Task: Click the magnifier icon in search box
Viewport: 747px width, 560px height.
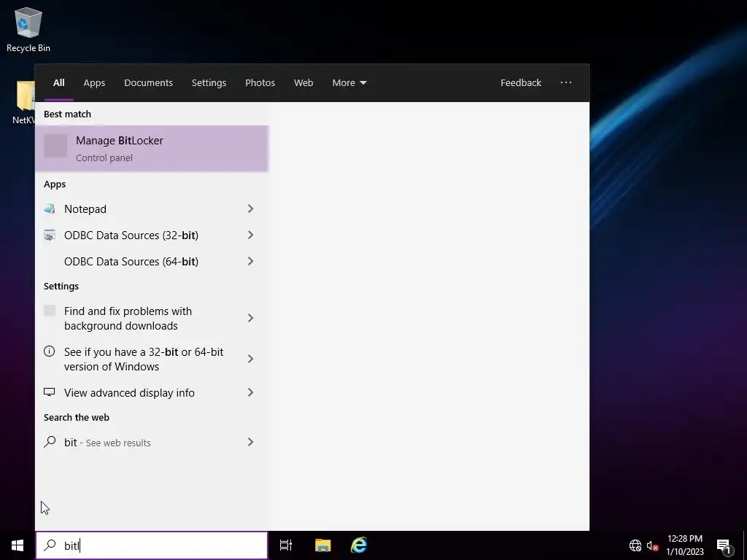Action: (50, 545)
